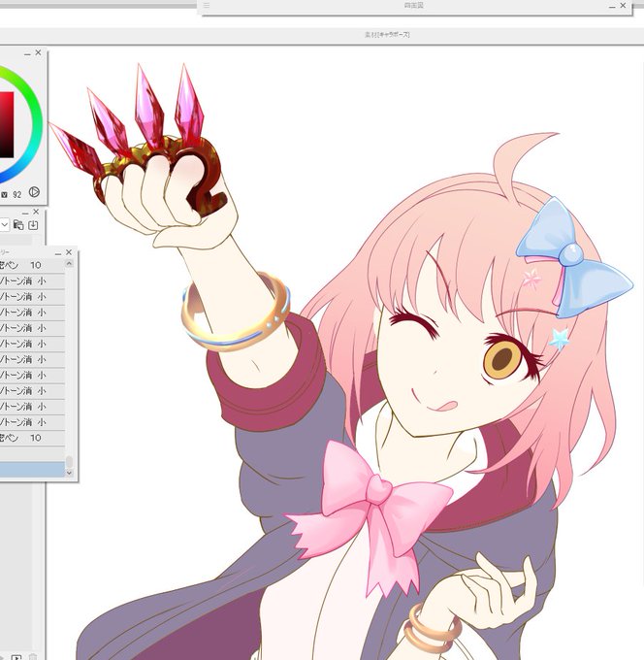Open the hamburger menu of the 四面図 palette

click(x=207, y=6)
